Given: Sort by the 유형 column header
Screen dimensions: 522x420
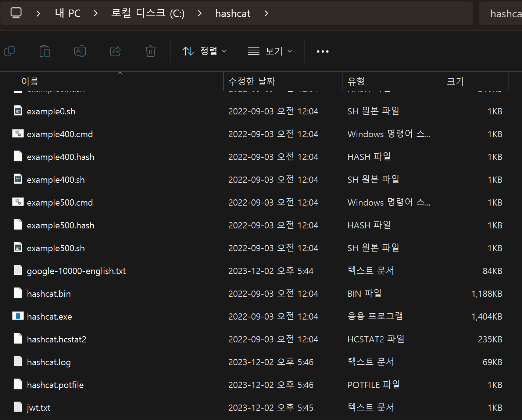Looking at the screenshot, I should coord(392,81).
